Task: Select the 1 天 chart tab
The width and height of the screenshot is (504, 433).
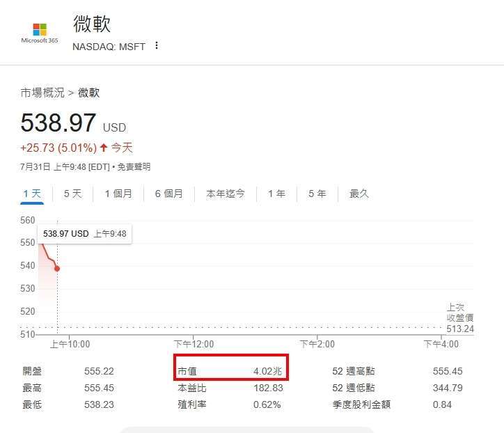Action: point(32,194)
